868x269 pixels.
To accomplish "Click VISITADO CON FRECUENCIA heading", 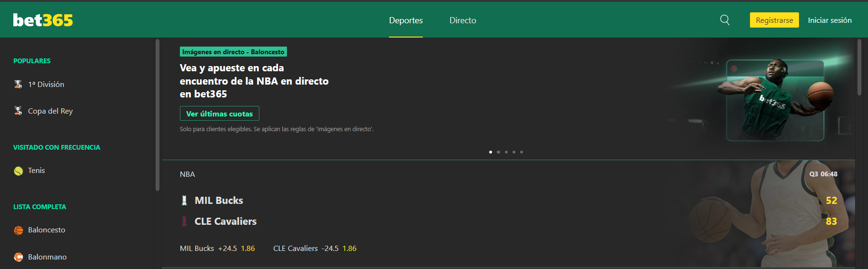I will point(57,147).
